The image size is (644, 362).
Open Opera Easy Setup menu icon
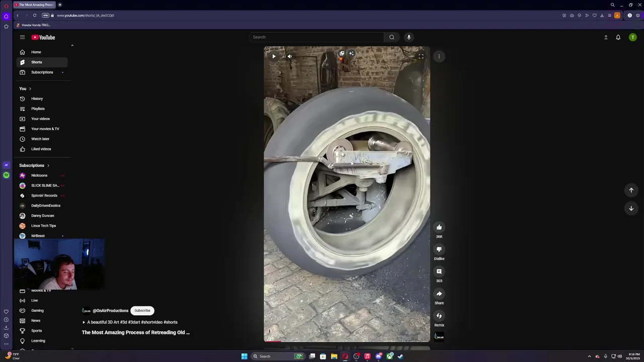(609, 16)
